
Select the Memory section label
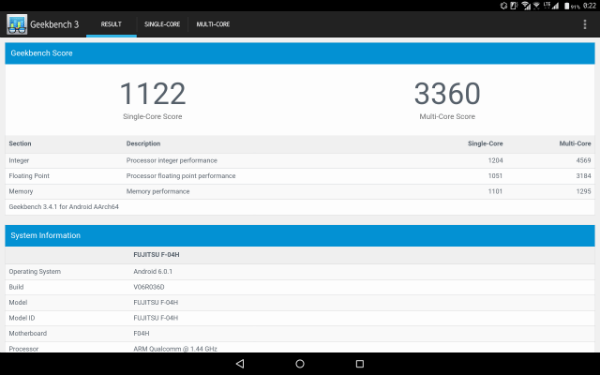[x=21, y=191]
